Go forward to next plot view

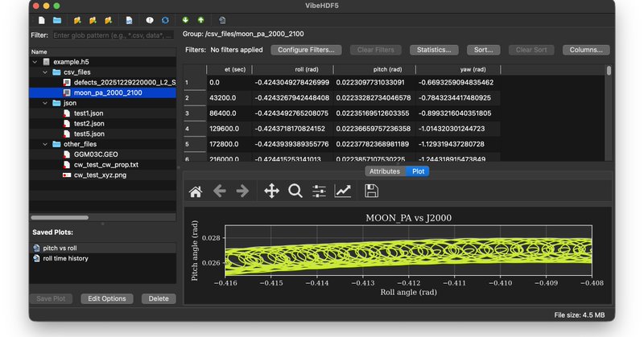click(x=243, y=191)
